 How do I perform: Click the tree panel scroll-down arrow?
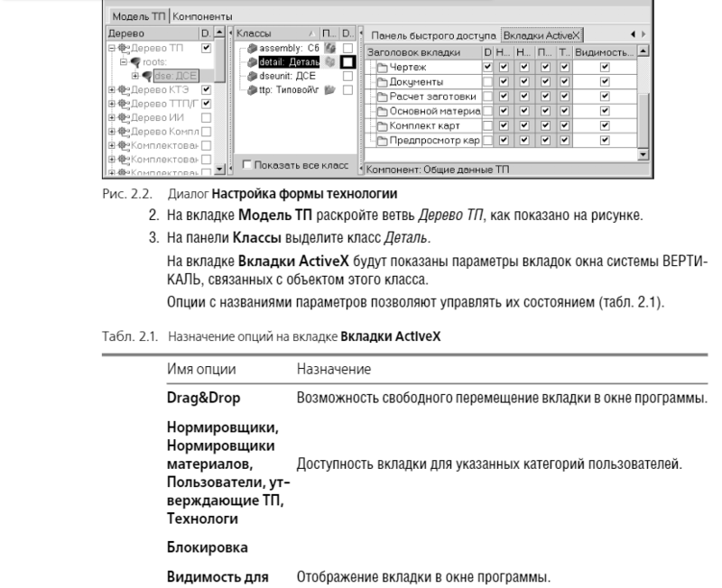[219, 170]
